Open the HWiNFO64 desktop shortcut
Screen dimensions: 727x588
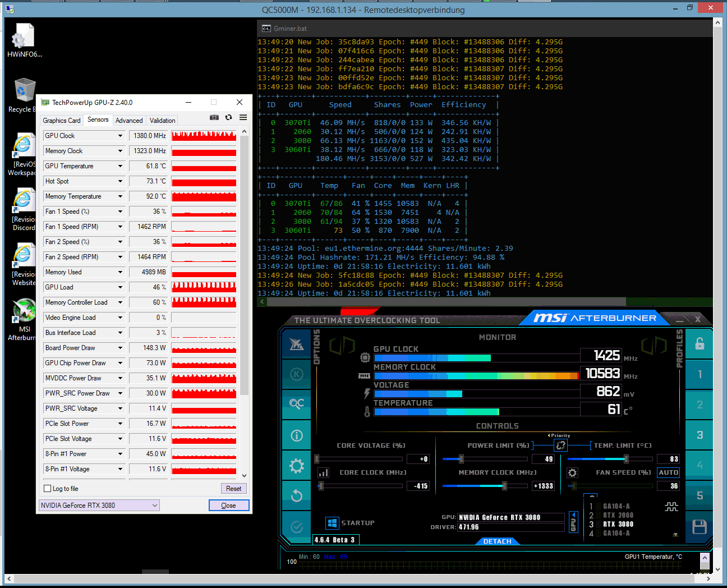(x=24, y=40)
